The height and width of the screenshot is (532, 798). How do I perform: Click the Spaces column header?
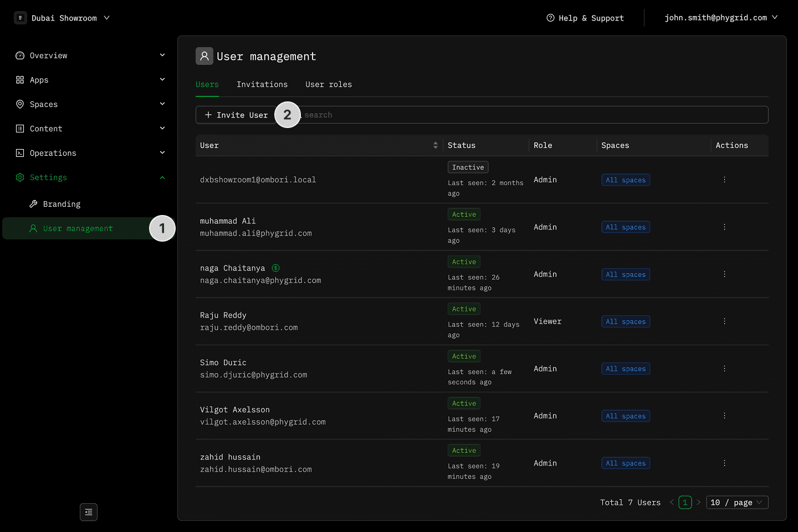tap(615, 145)
